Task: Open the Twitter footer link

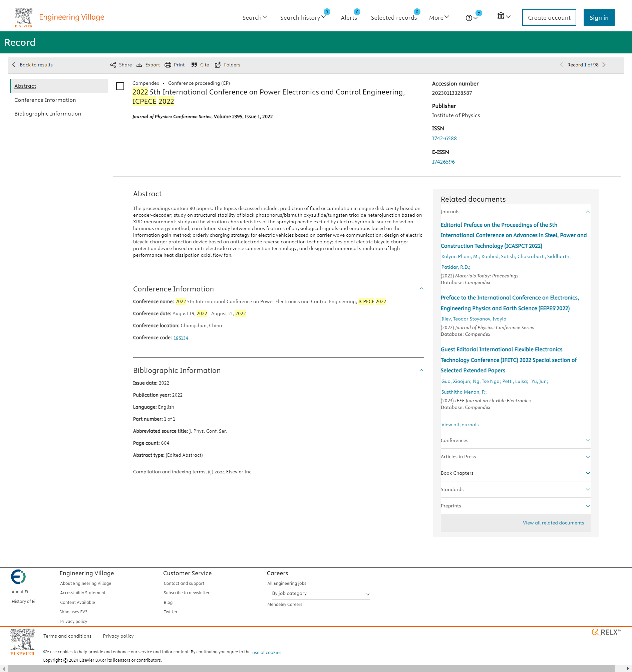Action: pyautogui.click(x=170, y=612)
